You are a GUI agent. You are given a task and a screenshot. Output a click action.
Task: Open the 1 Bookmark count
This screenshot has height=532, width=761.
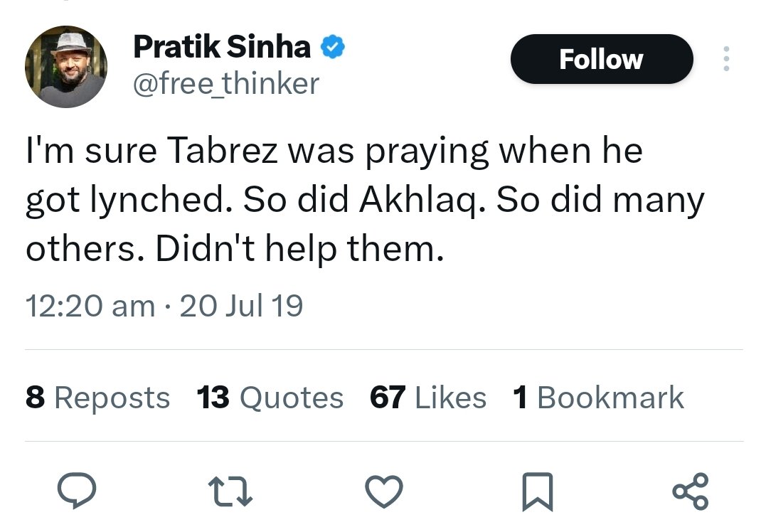click(598, 398)
